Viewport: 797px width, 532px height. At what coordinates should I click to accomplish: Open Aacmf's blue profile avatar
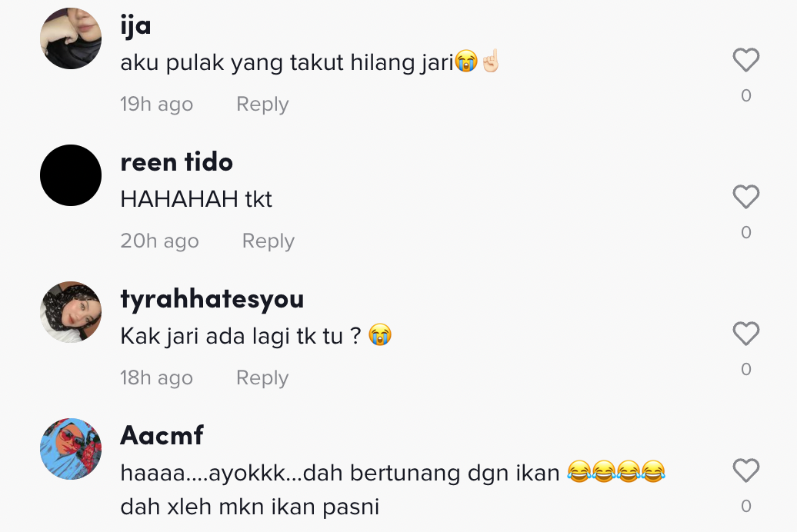point(71,449)
